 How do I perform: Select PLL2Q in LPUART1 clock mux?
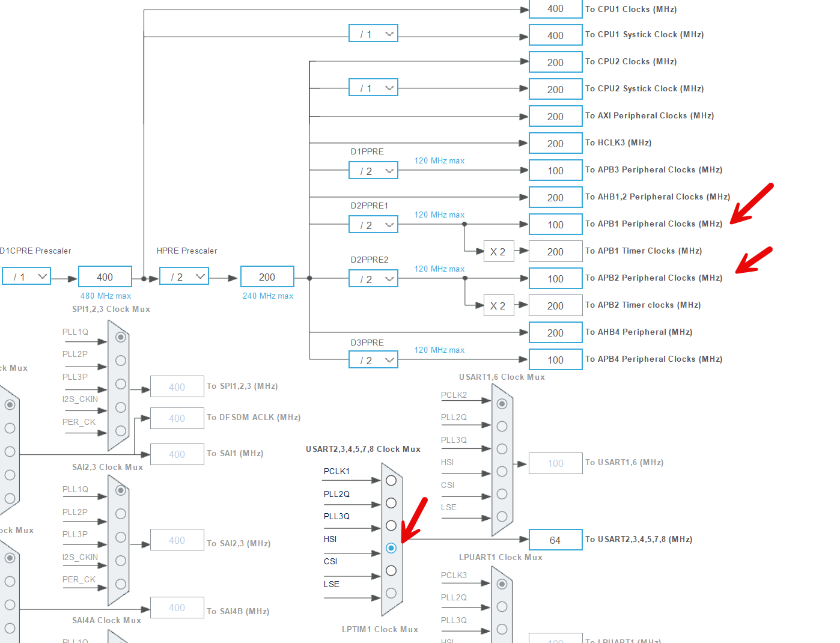[x=502, y=606]
